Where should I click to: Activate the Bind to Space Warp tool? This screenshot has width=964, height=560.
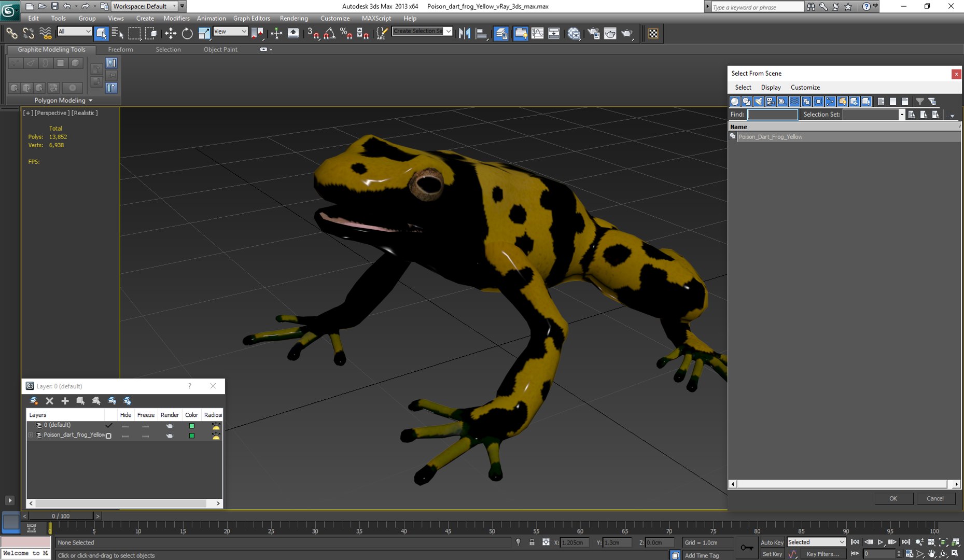(46, 33)
